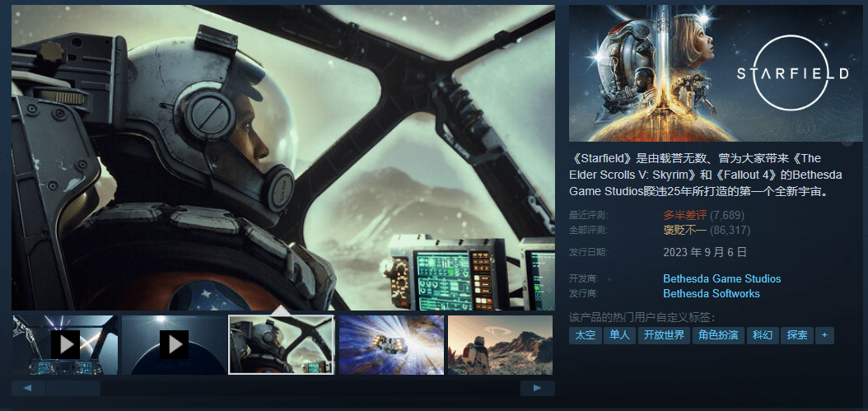Browse the 角色扮演 tag
Viewport: 868px width, 411px height.
pos(718,335)
